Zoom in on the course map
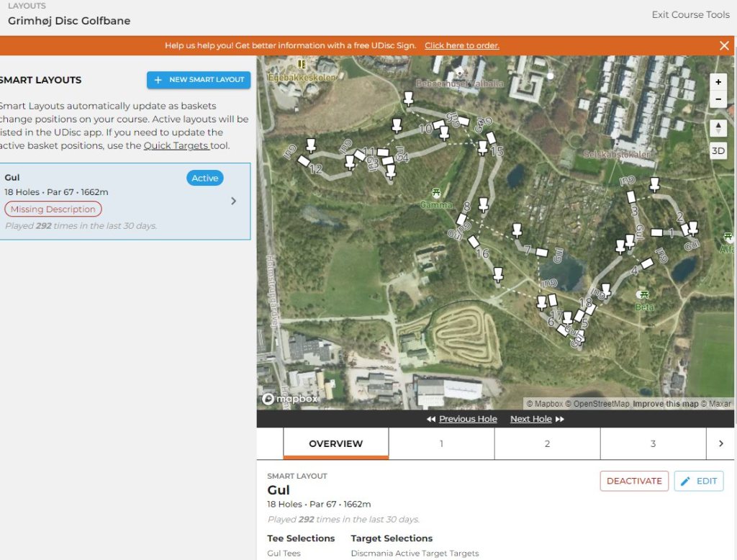The width and height of the screenshot is (737, 560). (718, 82)
